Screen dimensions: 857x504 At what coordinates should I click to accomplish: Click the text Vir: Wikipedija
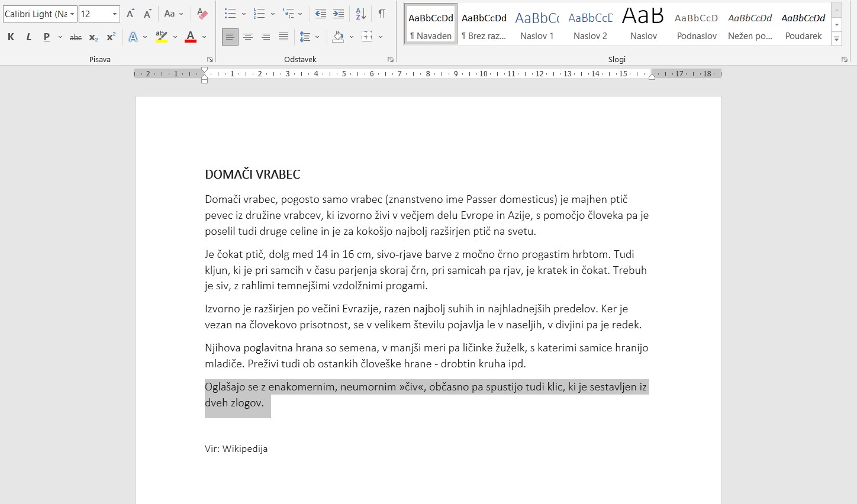[x=236, y=449]
